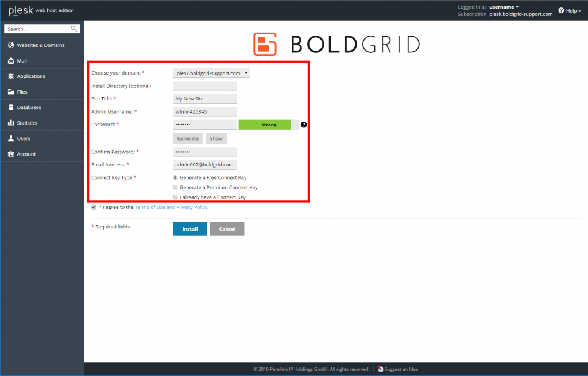The width and height of the screenshot is (588, 376).
Task: Click the Confirm Password input field
Action: click(205, 152)
